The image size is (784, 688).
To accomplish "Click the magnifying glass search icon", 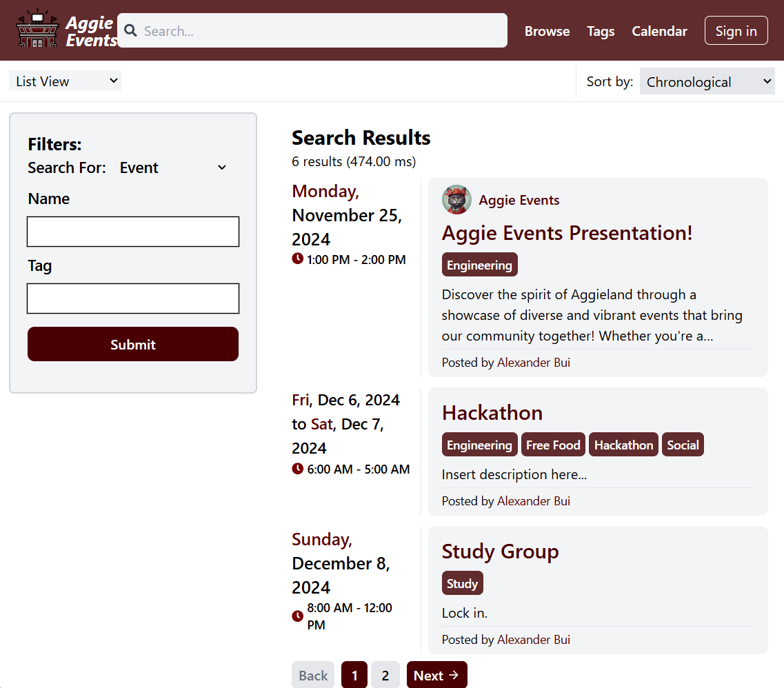I will coord(130,31).
